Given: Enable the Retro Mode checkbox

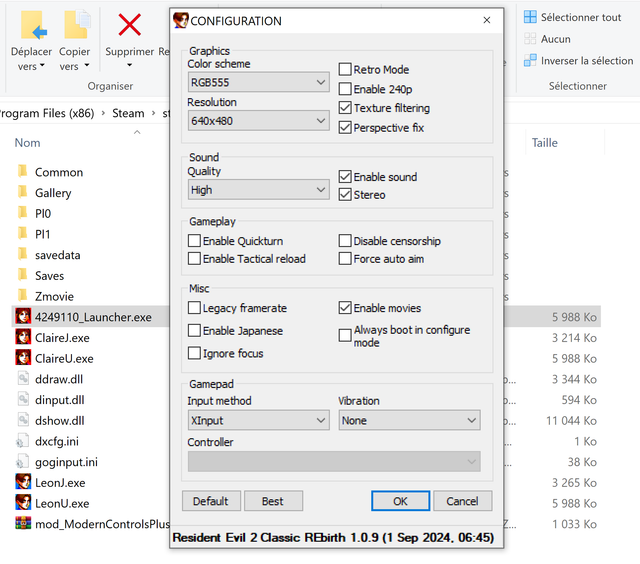Looking at the screenshot, I should pos(345,69).
